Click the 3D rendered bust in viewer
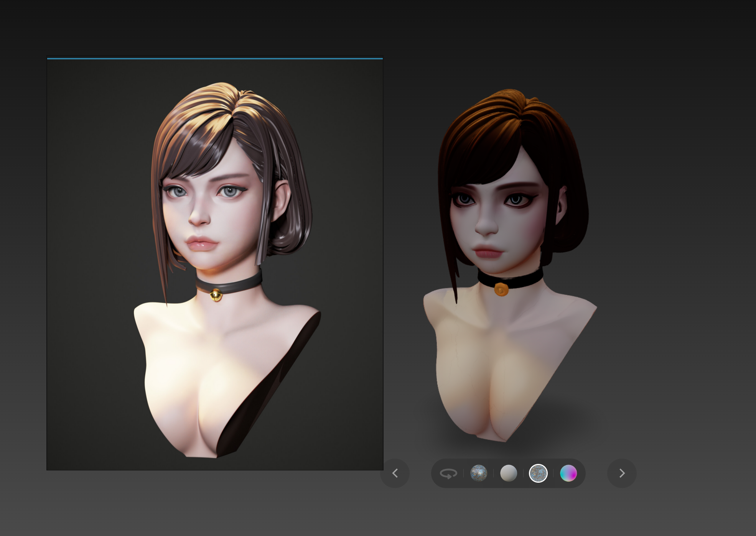The image size is (756, 536). click(x=510, y=345)
